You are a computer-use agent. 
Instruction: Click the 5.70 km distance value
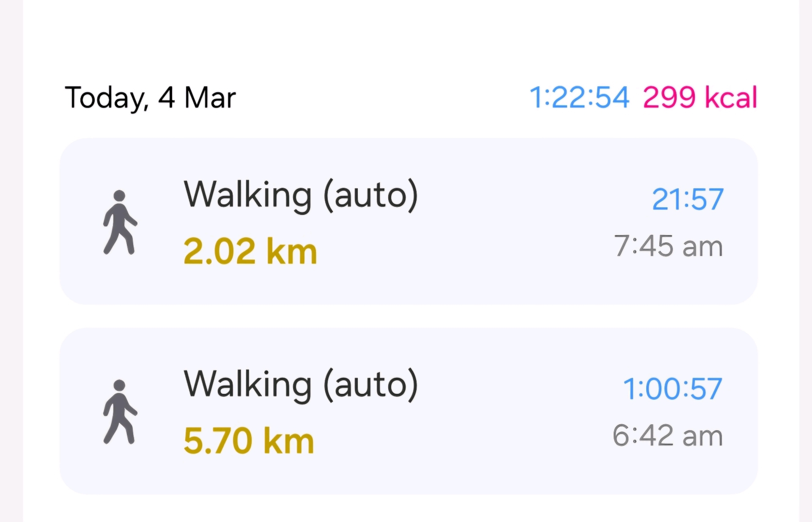pos(249,441)
